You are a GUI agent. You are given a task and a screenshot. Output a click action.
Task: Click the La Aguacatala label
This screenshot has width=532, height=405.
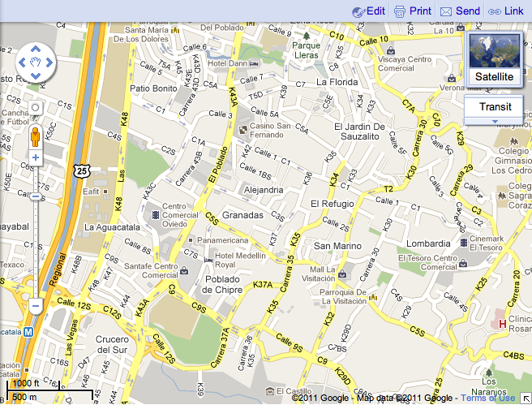coord(112,227)
